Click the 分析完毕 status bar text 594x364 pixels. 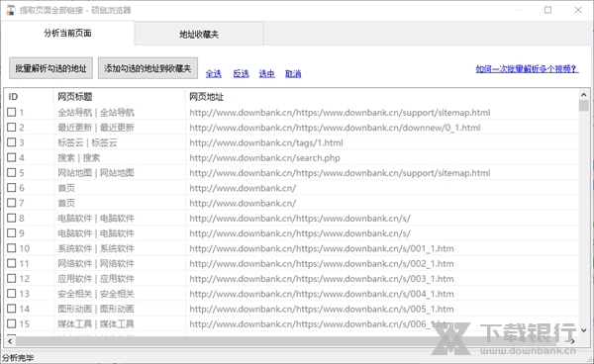(x=18, y=357)
